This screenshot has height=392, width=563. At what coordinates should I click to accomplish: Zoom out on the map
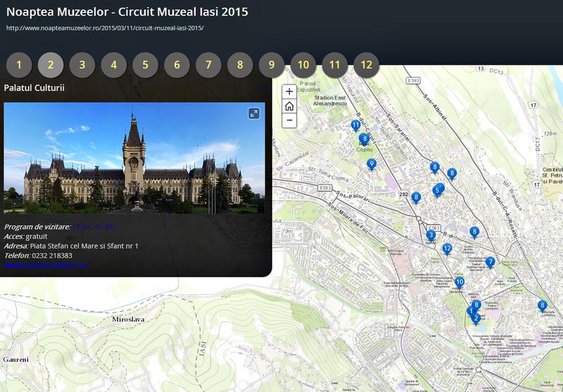(289, 120)
